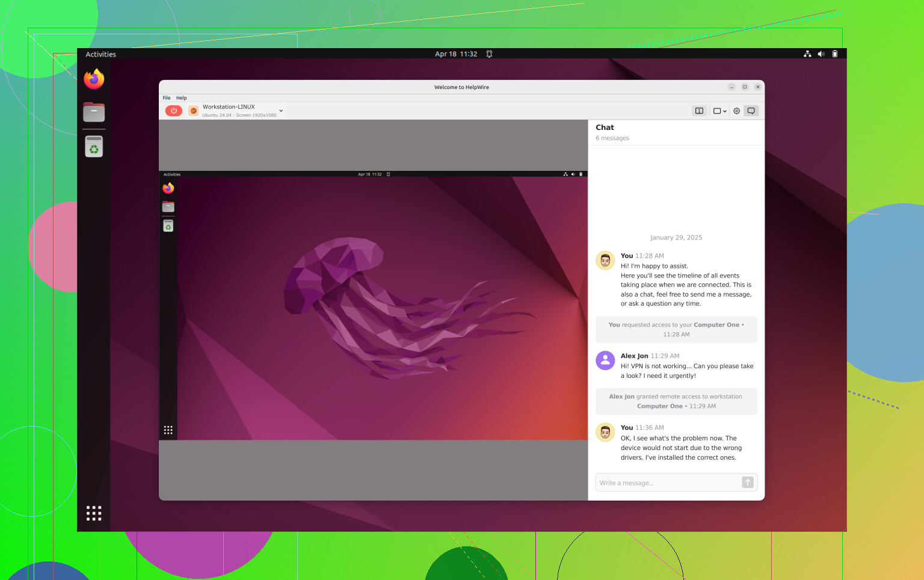This screenshot has height=580, width=924.
Task: Click the 'Alex Jon granted remote access' notice
Action: point(676,401)
